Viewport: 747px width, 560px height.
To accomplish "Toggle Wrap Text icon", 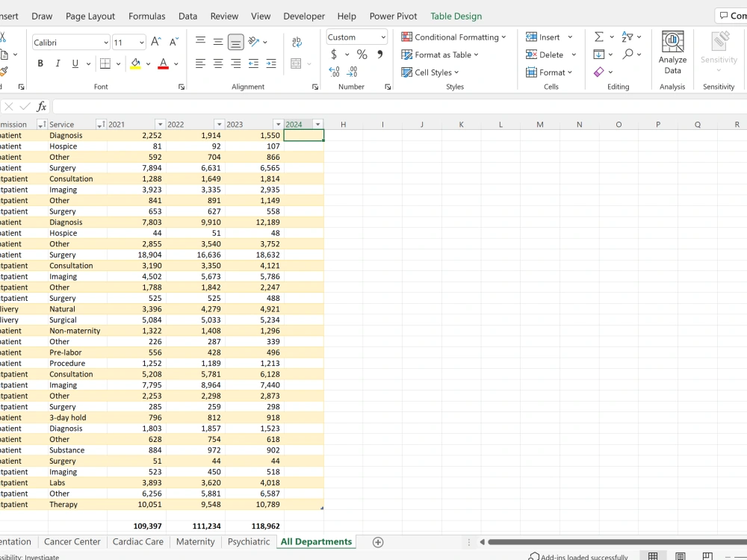I will pyautogui.click(x=297, y=42).
